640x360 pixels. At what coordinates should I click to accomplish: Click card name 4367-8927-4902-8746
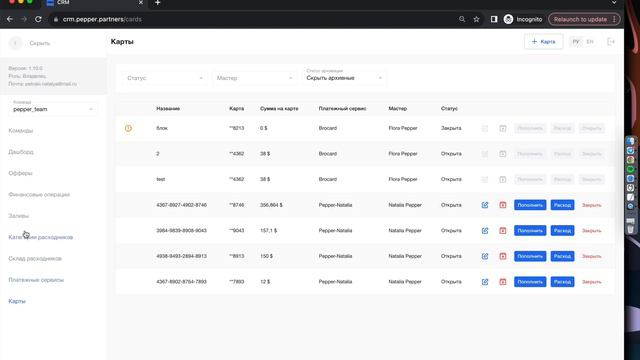point(181,205)
